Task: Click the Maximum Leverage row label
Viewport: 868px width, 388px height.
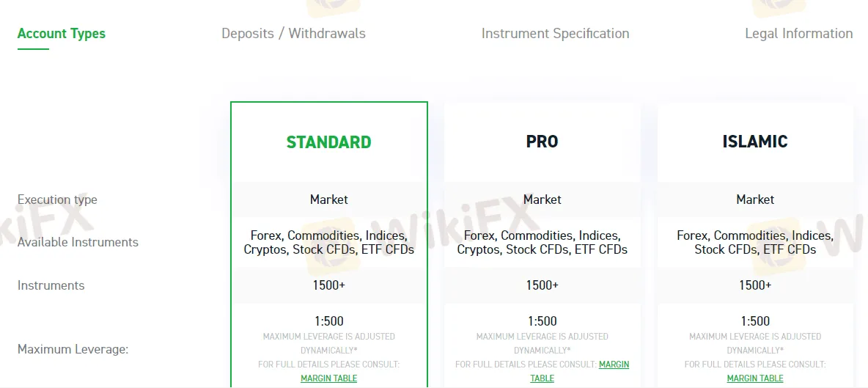Action: (x=73, y=350)
